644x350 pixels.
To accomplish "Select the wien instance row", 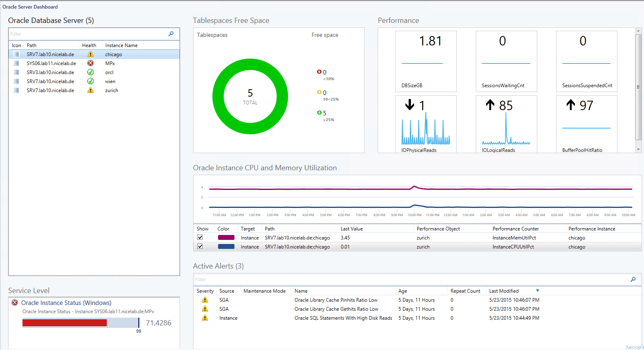I will coord(94,81).
